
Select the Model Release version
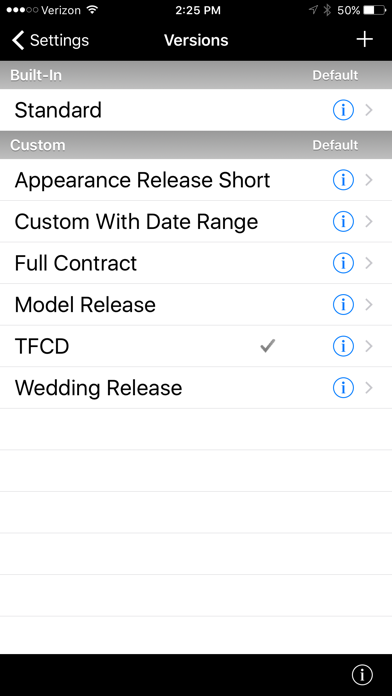[196, 305]
